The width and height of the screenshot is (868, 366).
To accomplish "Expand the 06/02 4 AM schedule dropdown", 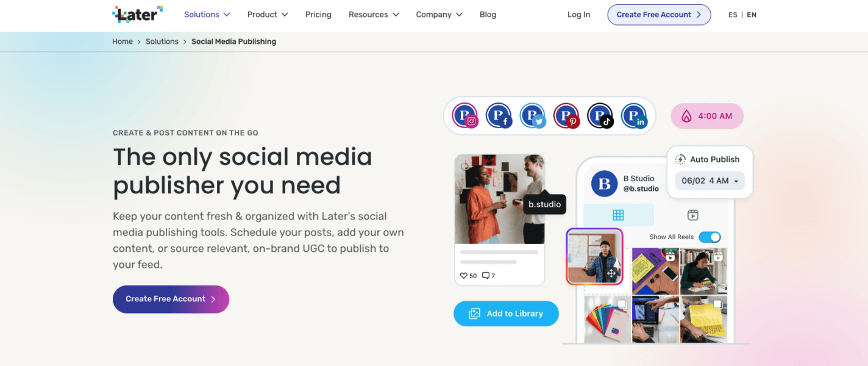I will tap(710, 181).
